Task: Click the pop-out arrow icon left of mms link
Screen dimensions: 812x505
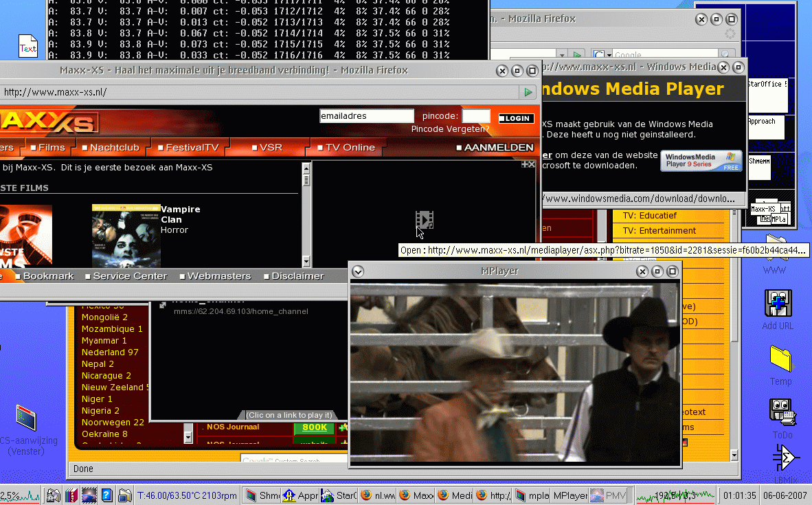Action: pyautogui.click(x=163, y=305)
